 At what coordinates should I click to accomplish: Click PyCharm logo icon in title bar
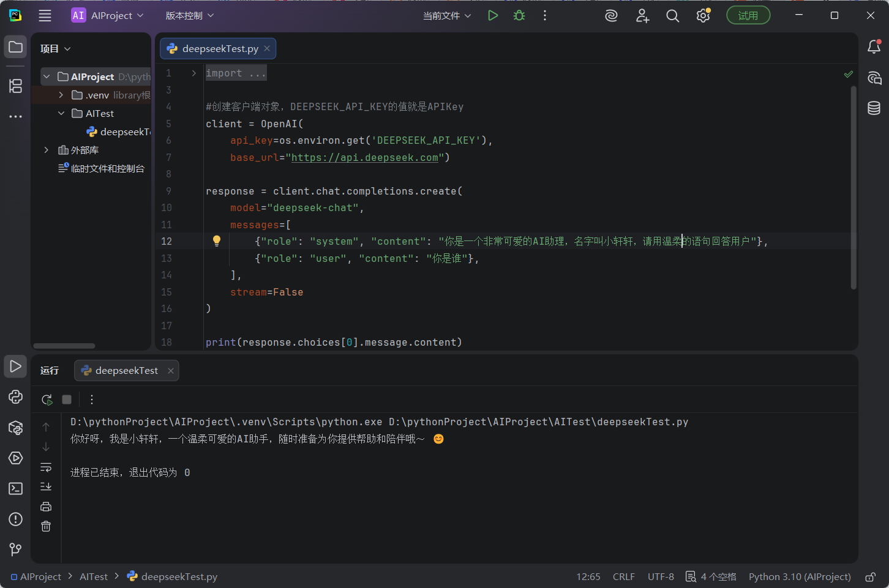coord(15,15)
